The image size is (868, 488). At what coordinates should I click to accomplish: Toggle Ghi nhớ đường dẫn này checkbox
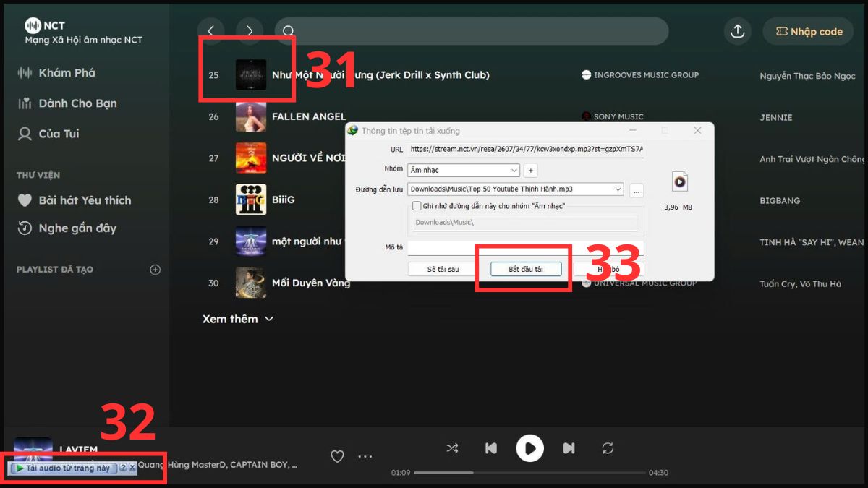(x=417, y=206)
